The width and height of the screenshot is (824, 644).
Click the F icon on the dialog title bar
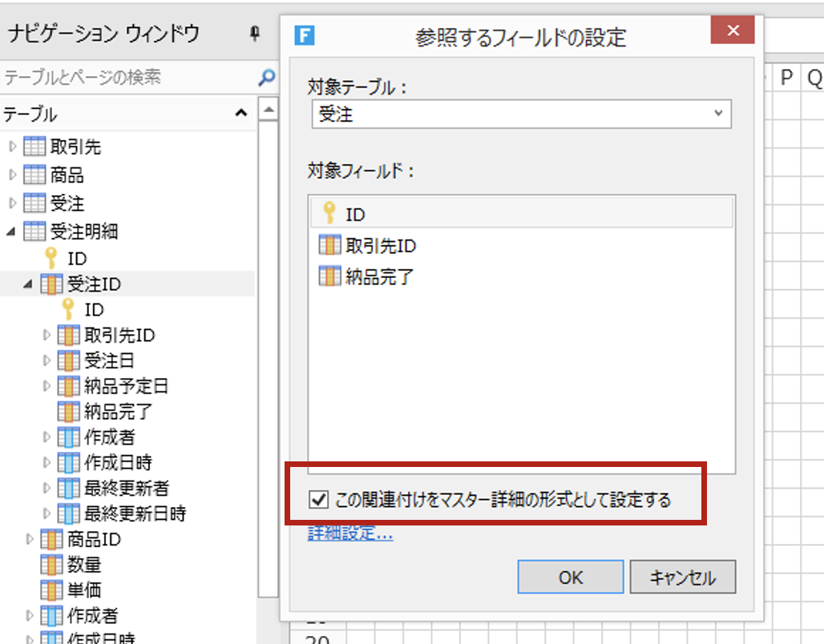pos(304,36)
